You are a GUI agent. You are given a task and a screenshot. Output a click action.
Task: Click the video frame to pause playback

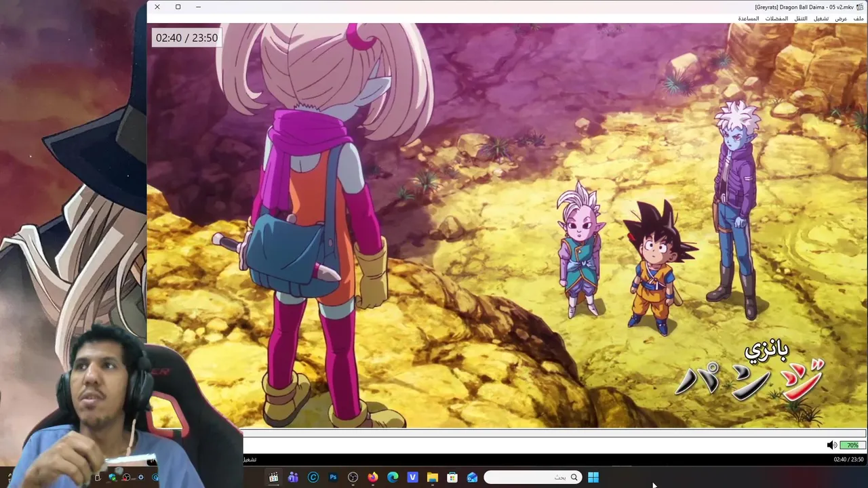[x=507, y=226]
